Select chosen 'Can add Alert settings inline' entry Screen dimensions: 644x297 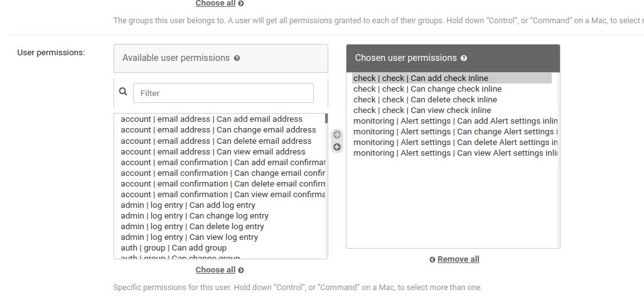tap(455, 121)
